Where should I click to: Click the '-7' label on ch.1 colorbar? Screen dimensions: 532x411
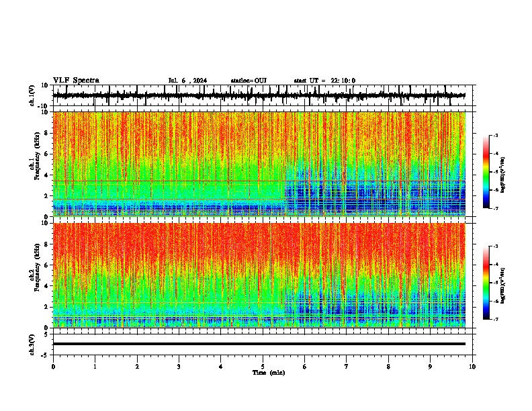[496, 208]
